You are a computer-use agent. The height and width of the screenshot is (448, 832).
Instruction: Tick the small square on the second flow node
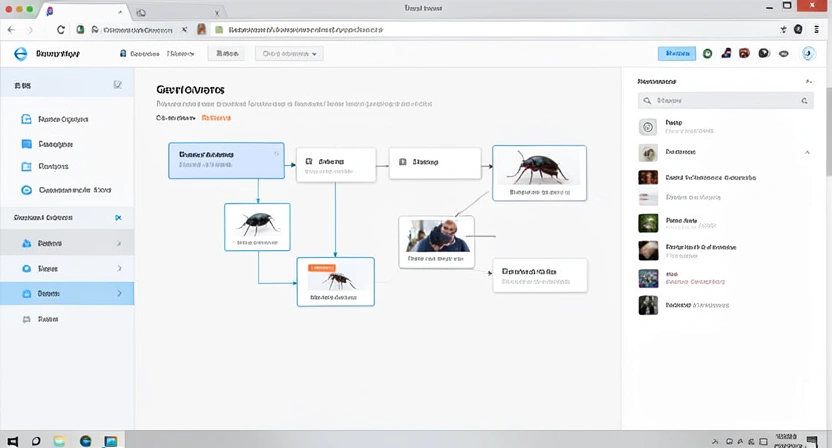[x=309, y=161]
